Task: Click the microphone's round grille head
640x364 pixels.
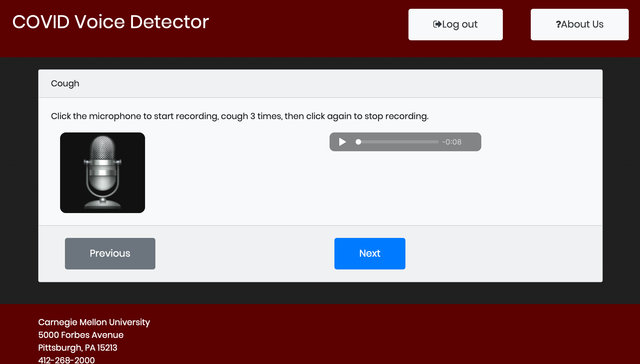Action: 103,147
